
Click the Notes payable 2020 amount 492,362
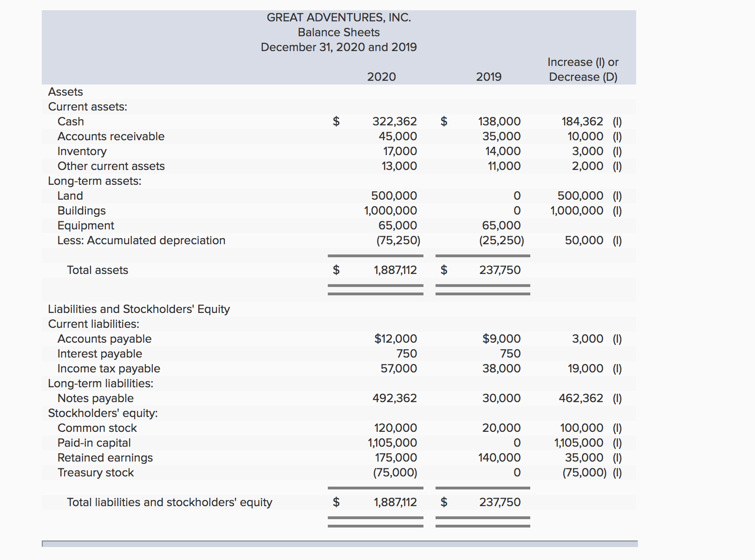394,398
